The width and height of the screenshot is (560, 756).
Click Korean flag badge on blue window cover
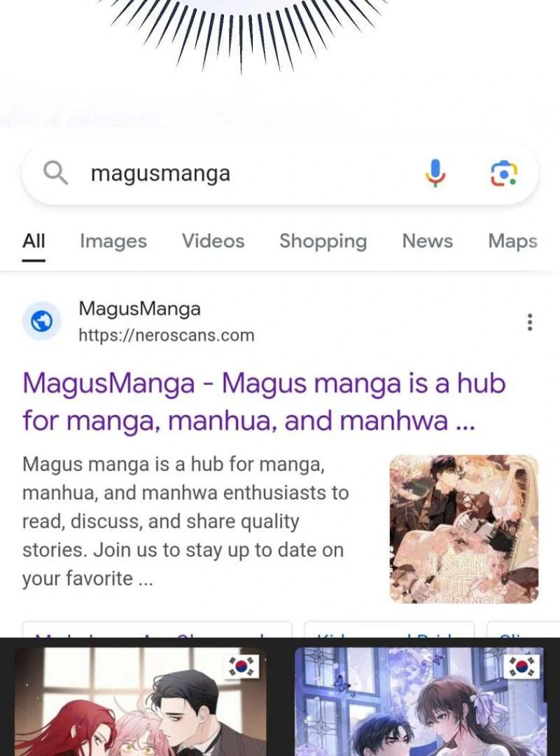521,667
